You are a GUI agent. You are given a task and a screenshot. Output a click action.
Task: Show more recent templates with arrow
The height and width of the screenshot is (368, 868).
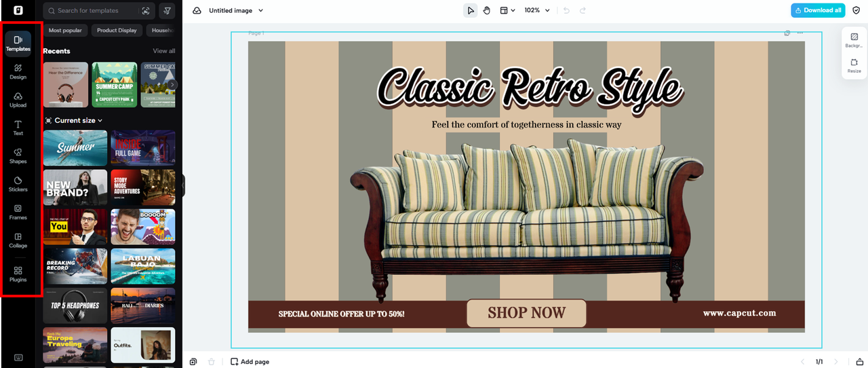[x=172, y=85]
